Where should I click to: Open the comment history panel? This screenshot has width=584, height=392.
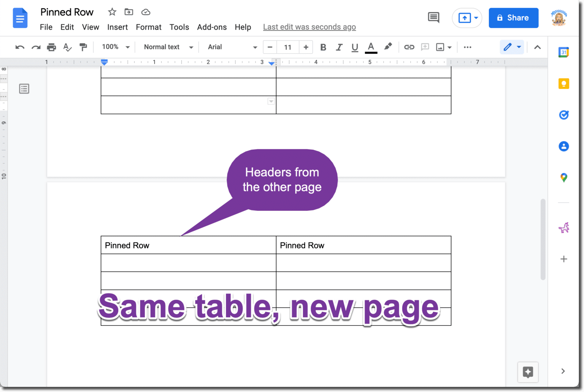pos(433,18)
